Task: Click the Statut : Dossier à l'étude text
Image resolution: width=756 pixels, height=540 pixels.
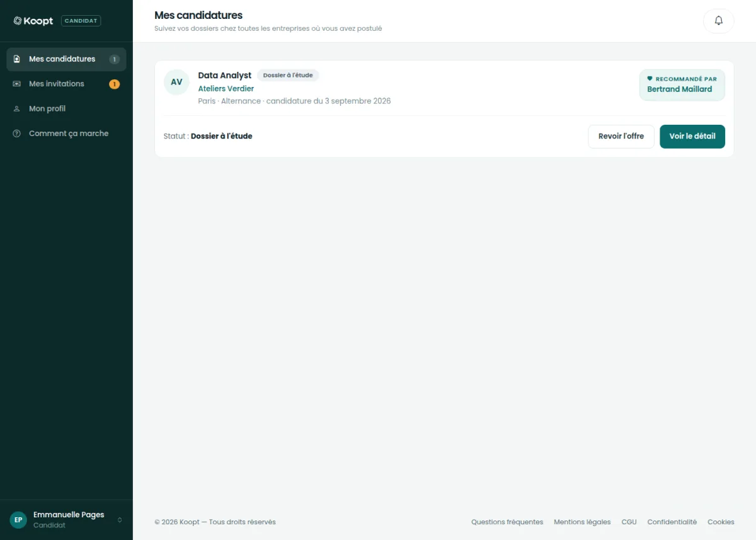Action: point(208,136)
